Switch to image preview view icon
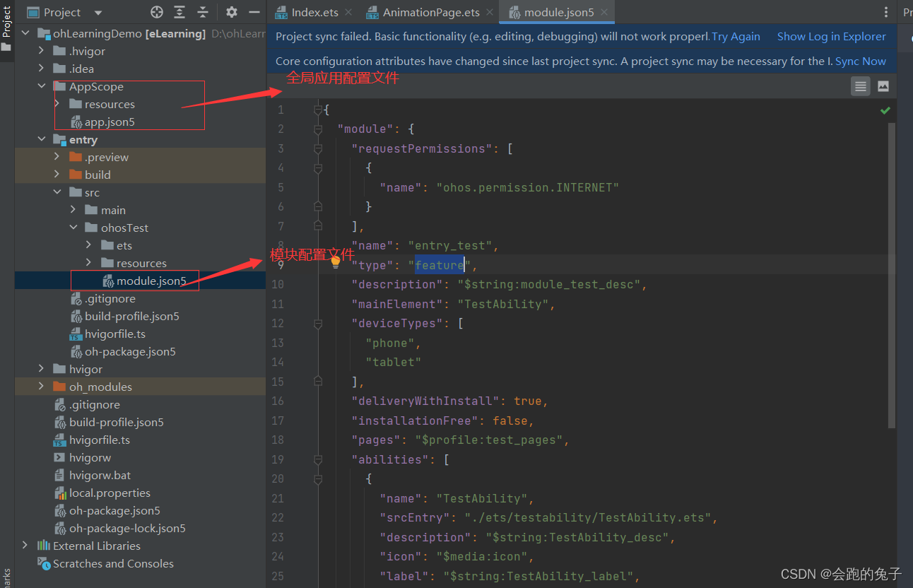 pos(883,86)
